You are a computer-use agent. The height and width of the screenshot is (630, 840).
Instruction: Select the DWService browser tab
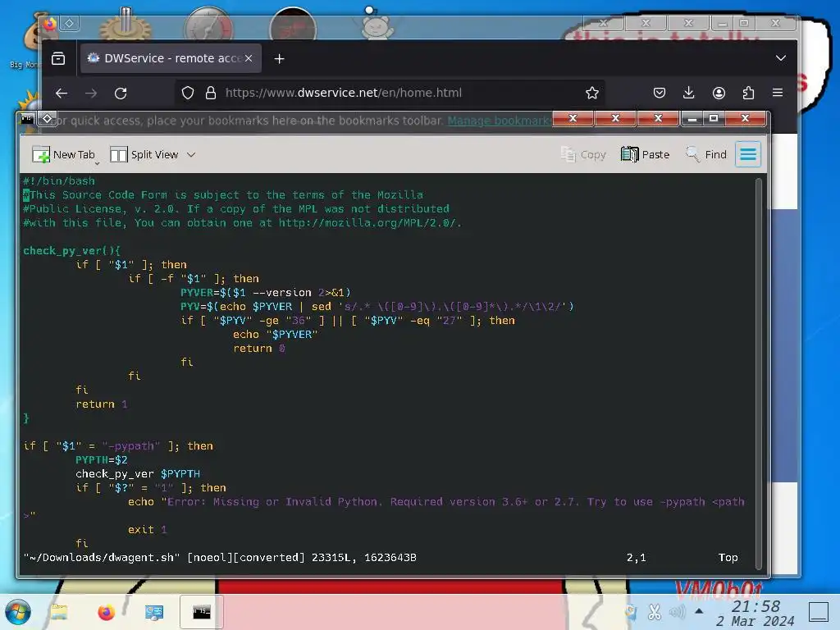coord(171,58)
